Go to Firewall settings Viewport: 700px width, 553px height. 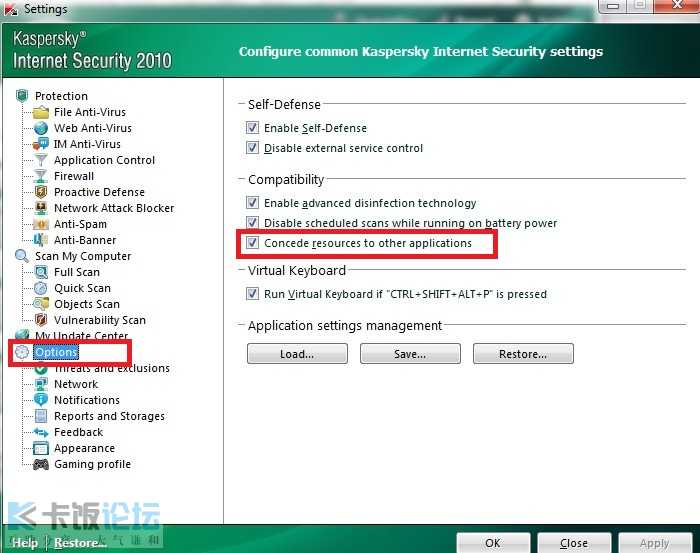click(74, 176)
